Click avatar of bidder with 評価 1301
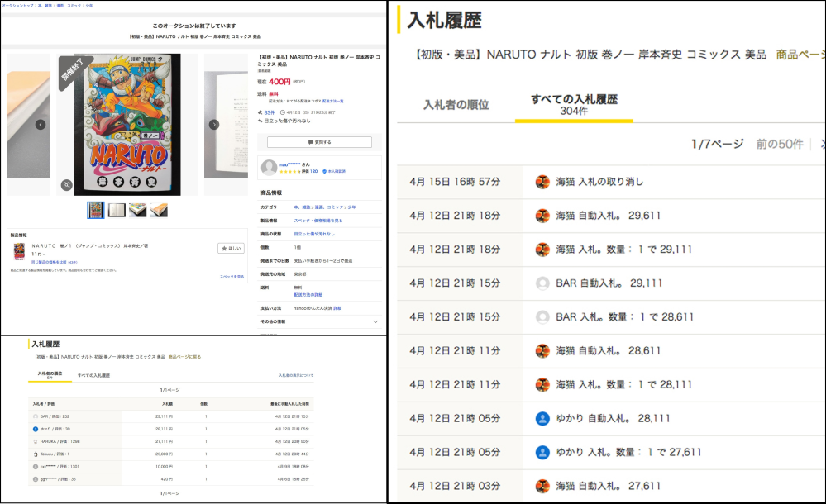 point(36,467)
